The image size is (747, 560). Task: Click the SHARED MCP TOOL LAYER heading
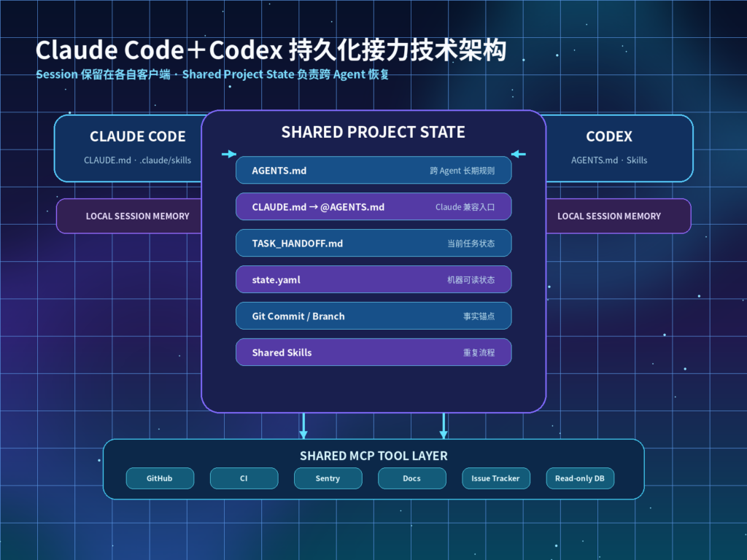(373, 456)
